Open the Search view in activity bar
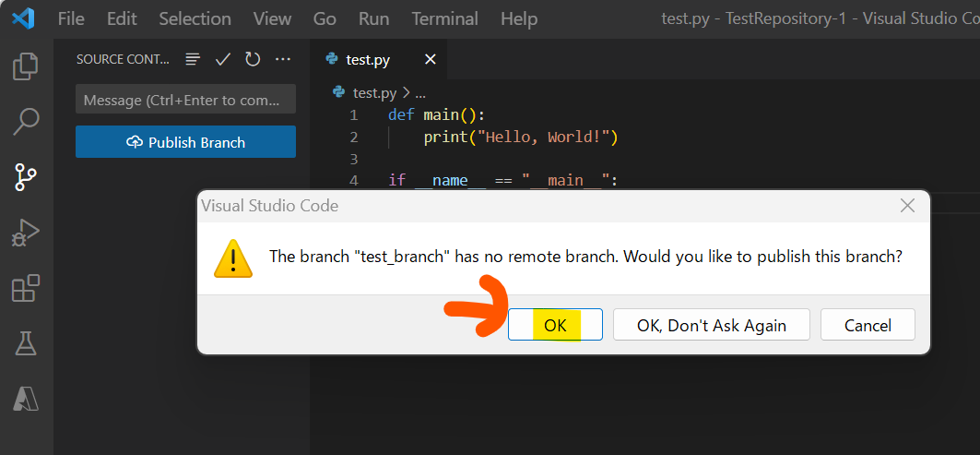 point(26,122)
